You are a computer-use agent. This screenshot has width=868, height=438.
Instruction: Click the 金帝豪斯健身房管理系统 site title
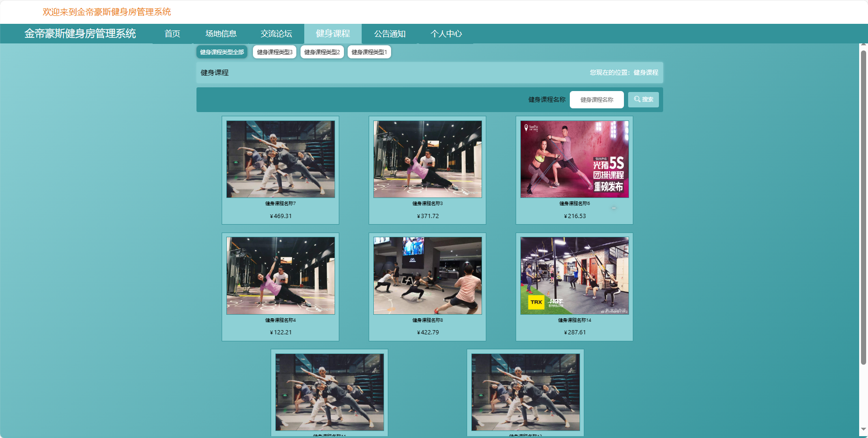point(80,34)
